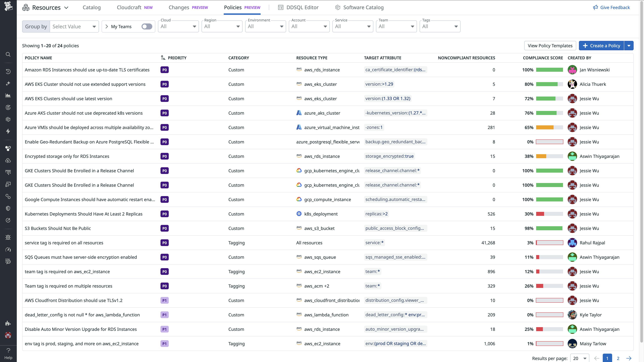Open the Group by Select Value dropdown
Image resolution: width=644 pixels, height=362 pixels.
[x=74, y=26]
